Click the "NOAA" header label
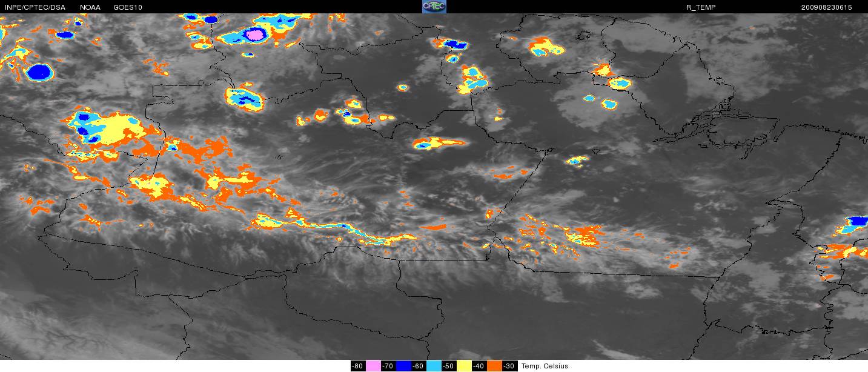 tap(90, 7)
